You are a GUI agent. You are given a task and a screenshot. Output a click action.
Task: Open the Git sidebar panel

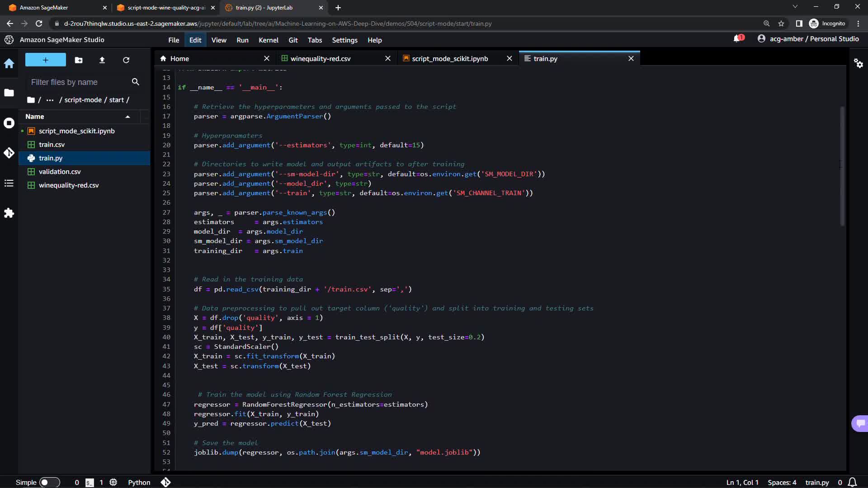(9, 153)
